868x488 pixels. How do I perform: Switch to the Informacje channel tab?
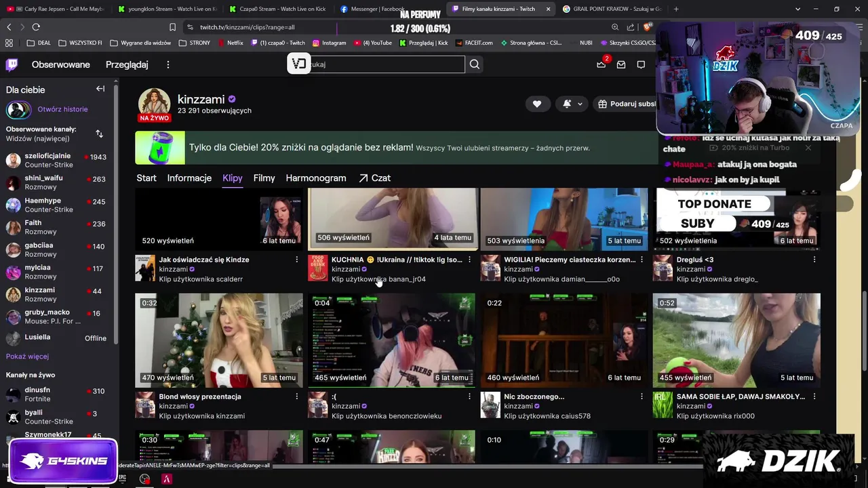189,178
